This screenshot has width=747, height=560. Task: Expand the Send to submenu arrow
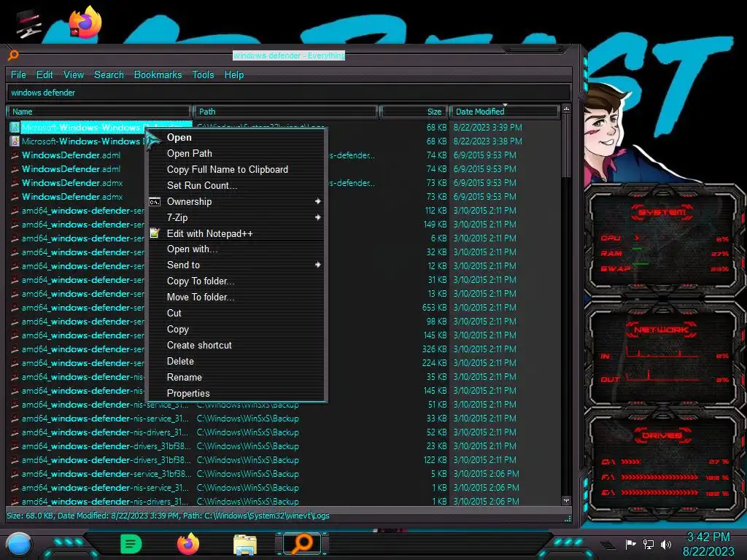point(317,265)
